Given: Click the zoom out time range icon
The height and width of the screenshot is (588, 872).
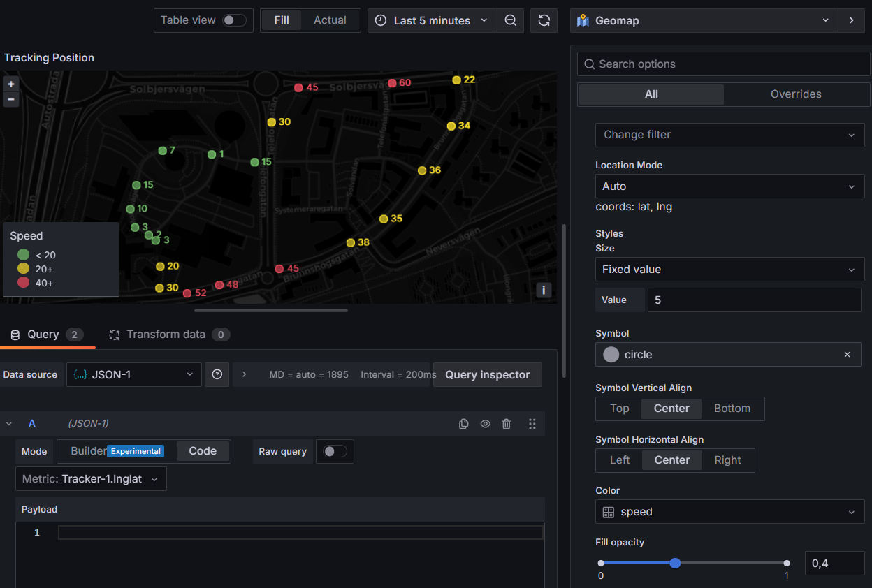Looking at the screenshot, I should (511, 21).
